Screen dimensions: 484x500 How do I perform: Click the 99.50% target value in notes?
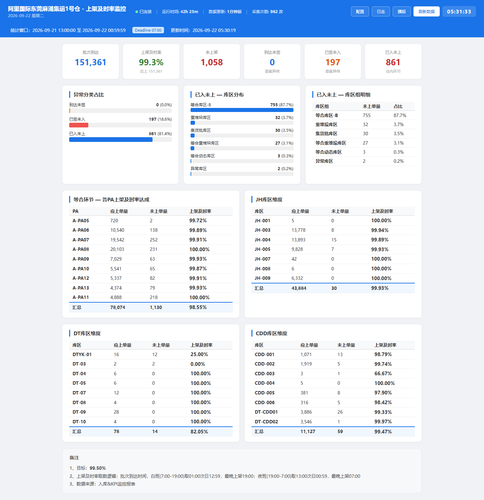pyautogui.click(x=98, y=468)
